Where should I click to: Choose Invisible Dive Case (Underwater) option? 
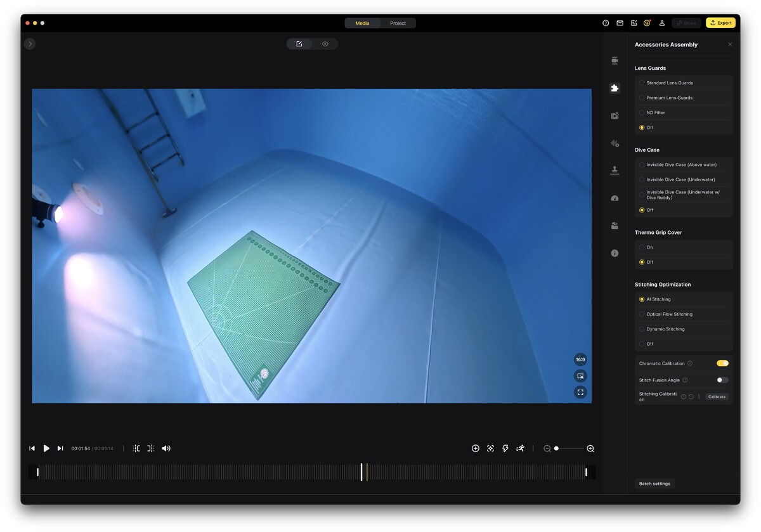pyautogui.click(x=642, y=179)
